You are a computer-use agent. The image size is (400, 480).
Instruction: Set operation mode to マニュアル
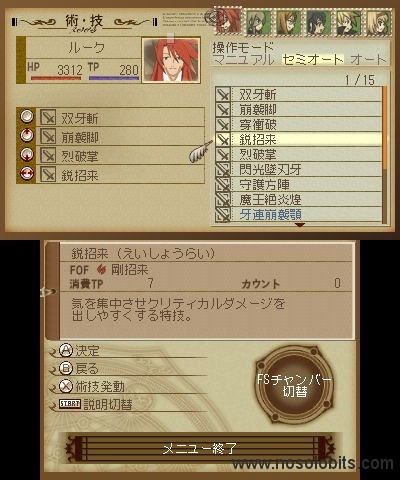click(x=243, y=60)
